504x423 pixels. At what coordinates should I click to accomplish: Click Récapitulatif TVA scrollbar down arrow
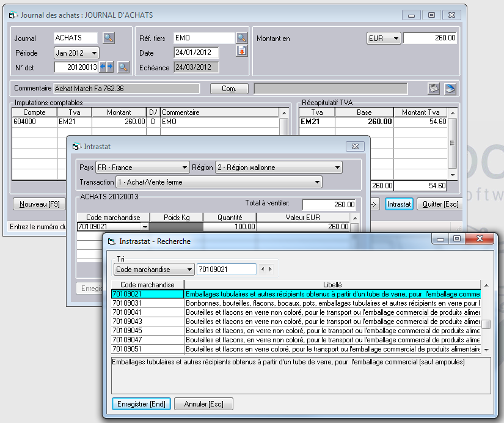click(453, 175)
